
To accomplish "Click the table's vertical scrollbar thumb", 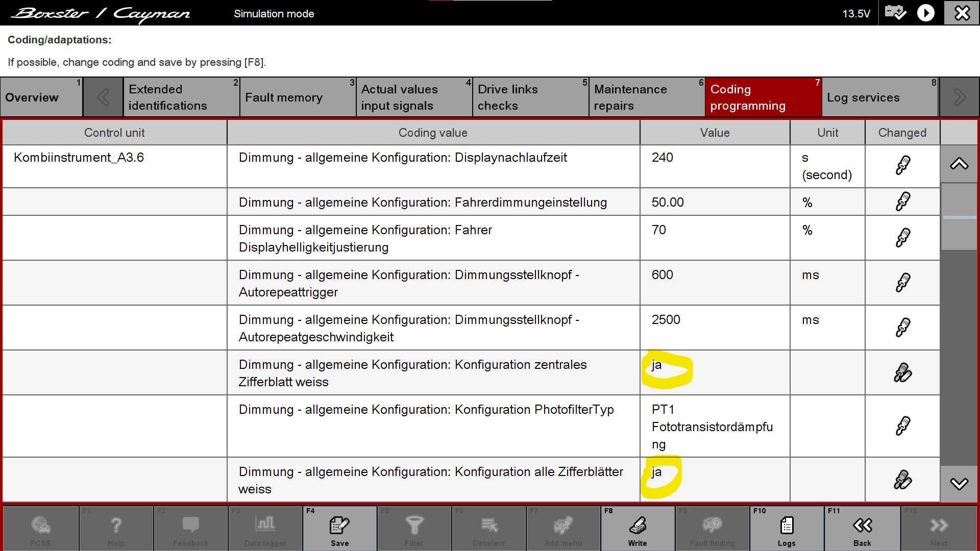I will pos(959,217).
